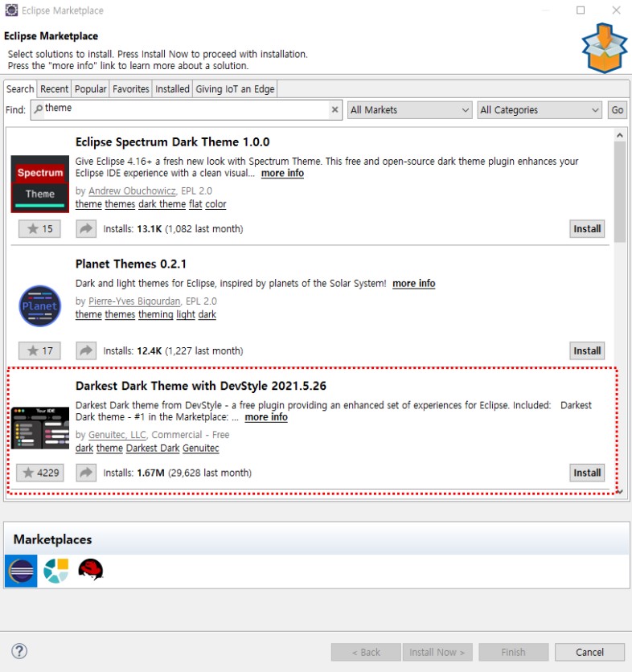
Task: Select the Red Hat marketplace catalog icon
Action: (91, 570)
